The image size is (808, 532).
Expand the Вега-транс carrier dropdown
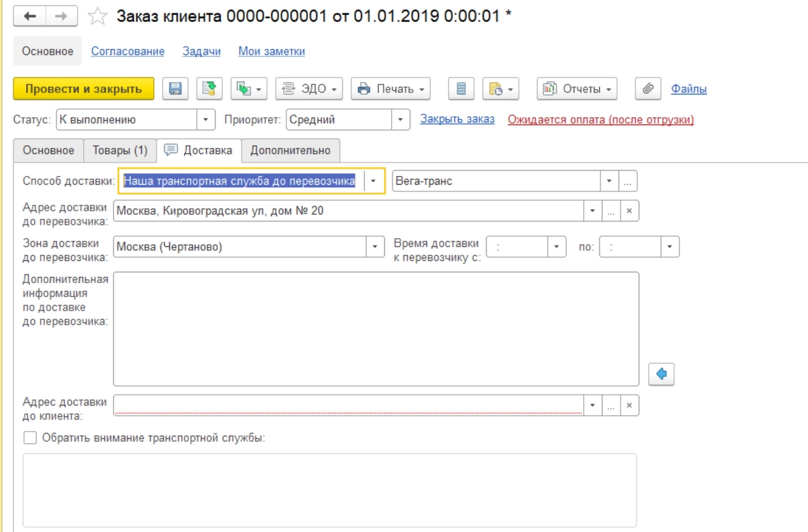[x=609, y=181]
